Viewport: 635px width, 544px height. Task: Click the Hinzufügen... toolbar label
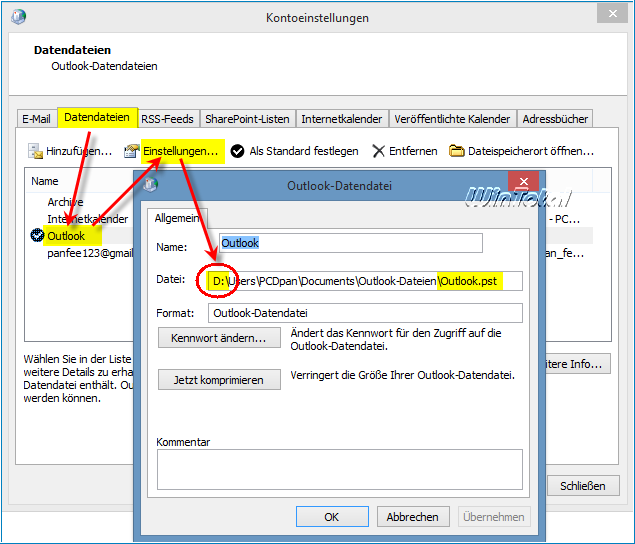tap(79, 151)
